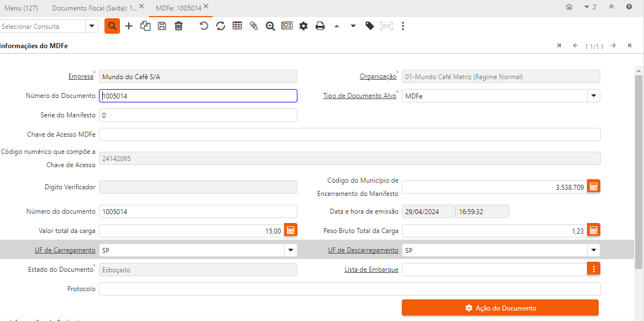Click the help question mark icon
This screenshot has width=644, height=321.
point(629,7)
